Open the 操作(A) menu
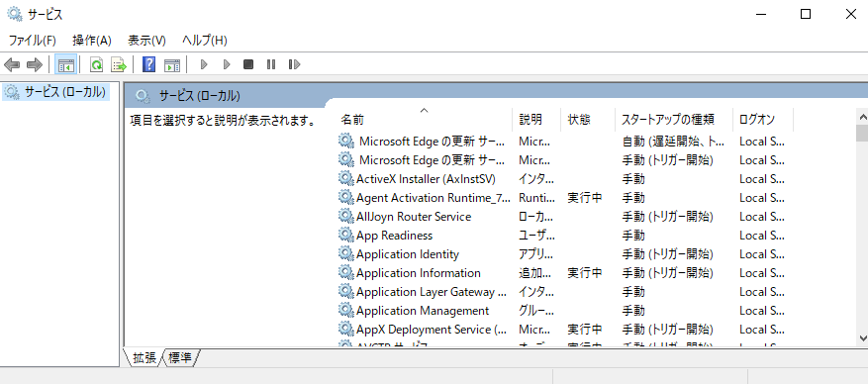 pos(92,41)
